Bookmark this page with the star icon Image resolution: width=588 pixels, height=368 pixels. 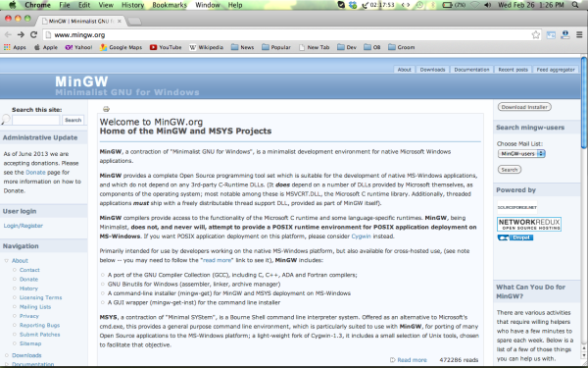click(535, 35)
